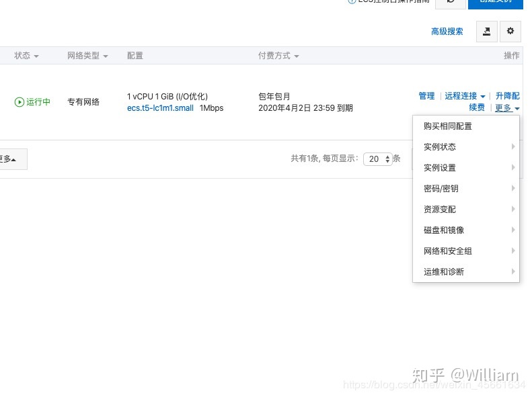The width and height of the screenshot is (532, 397).
Task: Open 实例状态 submenu
Action: [x=466, y=147]
